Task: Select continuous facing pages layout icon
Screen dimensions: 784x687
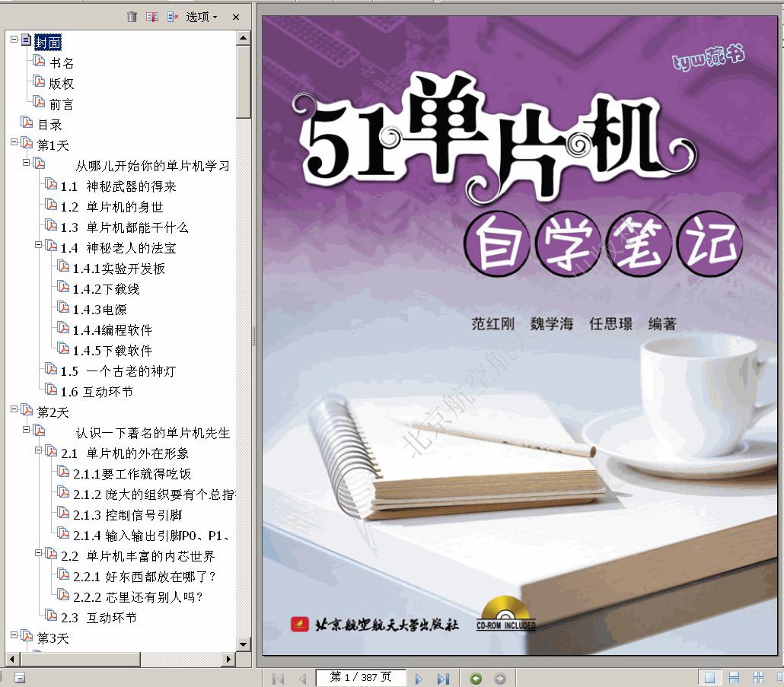Action: [x=758, y=677]
